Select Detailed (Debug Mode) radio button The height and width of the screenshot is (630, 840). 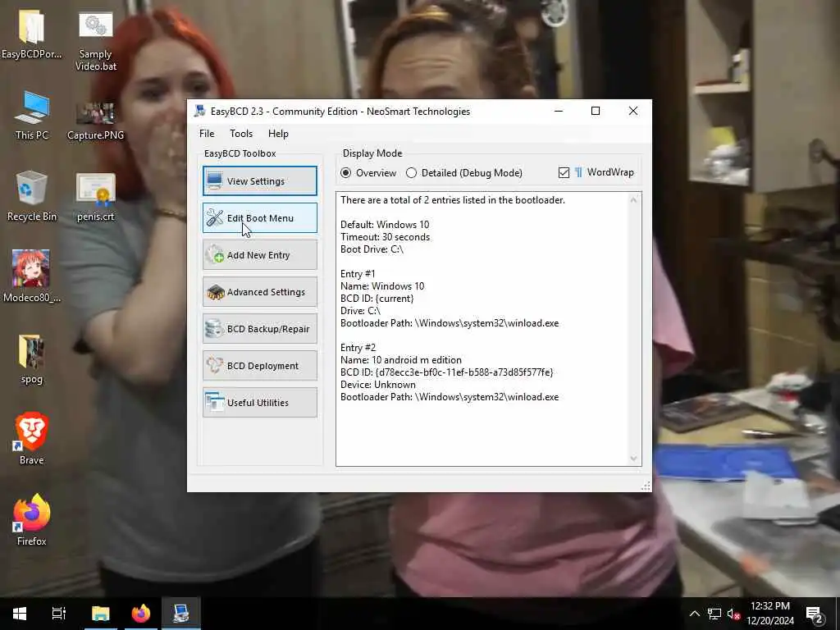point(464,173)
